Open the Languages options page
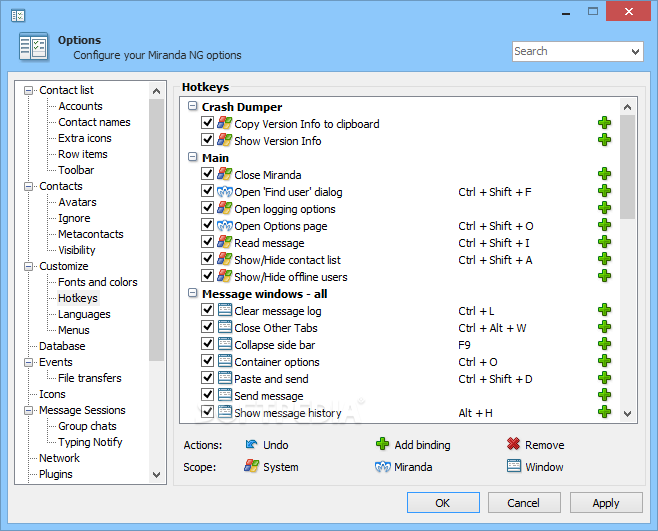The image size is (658, 531). tap(84, 314)
